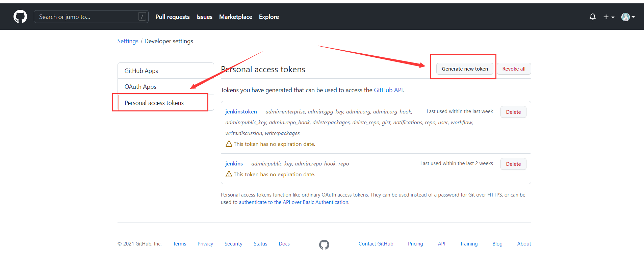Open authenticate to the API over Basic Authentication link
Viewport: 644px width, 260px height.
(293, 202)
